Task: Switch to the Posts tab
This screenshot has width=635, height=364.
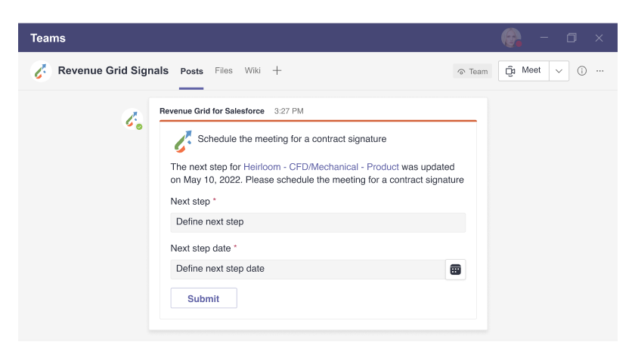Action: click(x=191, y=71)
